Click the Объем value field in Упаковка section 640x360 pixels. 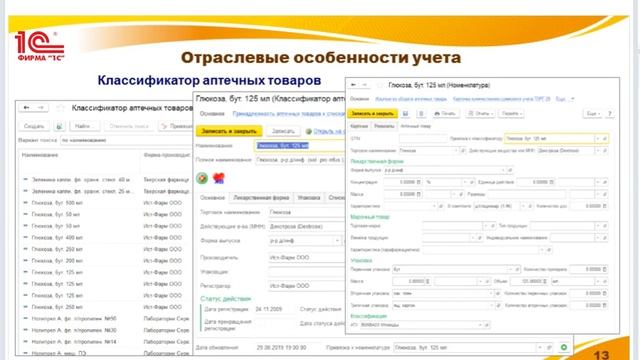point(529,281)
